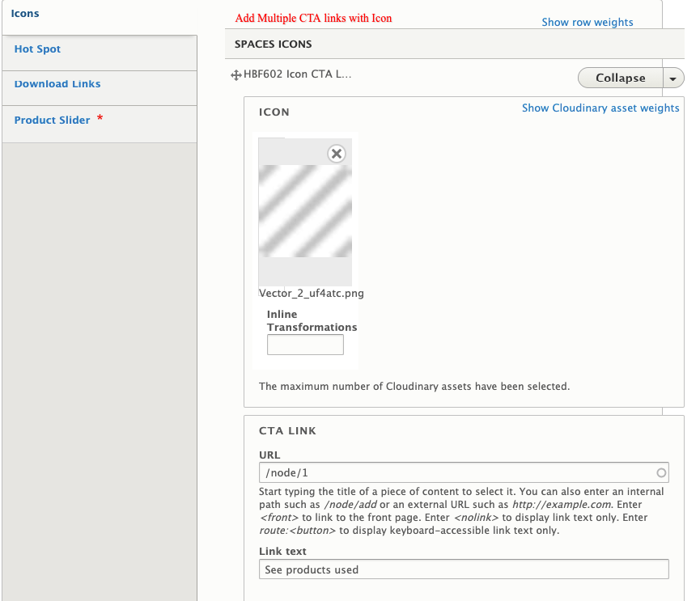
Task: Select the HBF602 Icon CTA L... row title
Action: 298,74
